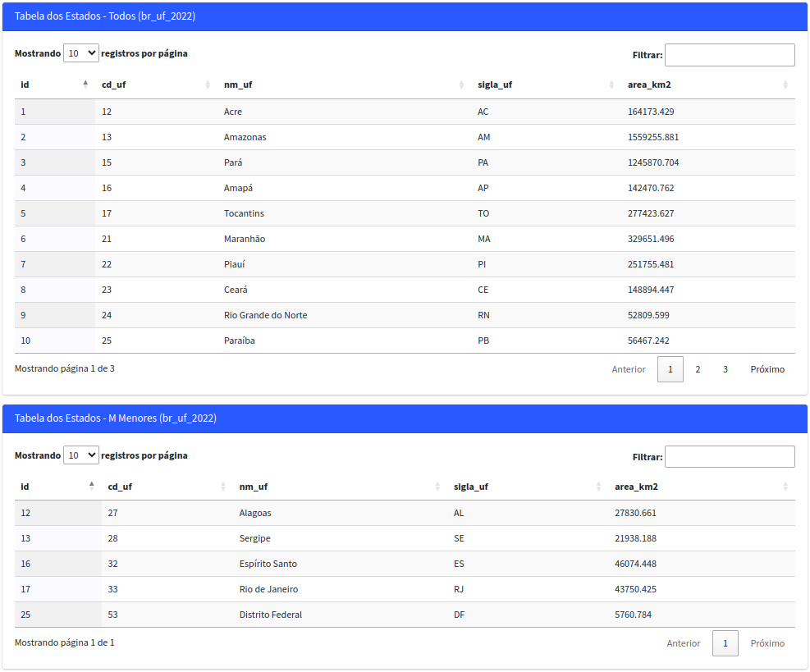Go to page 2 of the Todos table

point(698,369)
